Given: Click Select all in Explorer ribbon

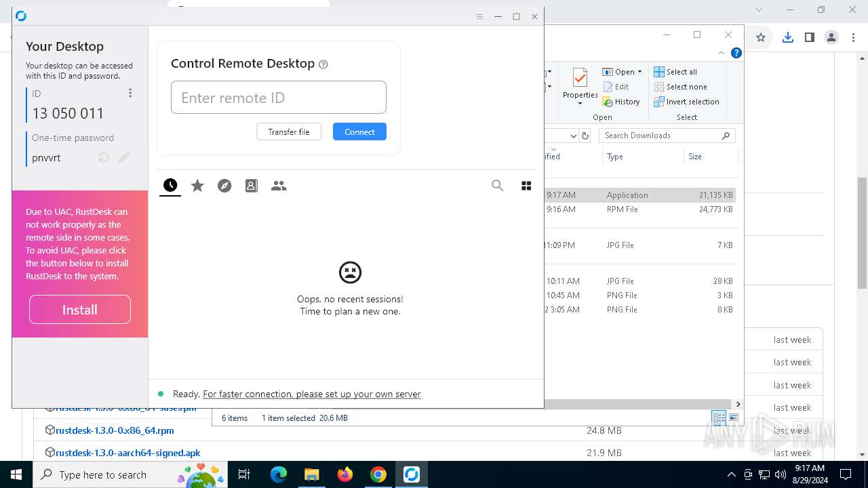Looking at the screenshot, I should tap(675, 72).
